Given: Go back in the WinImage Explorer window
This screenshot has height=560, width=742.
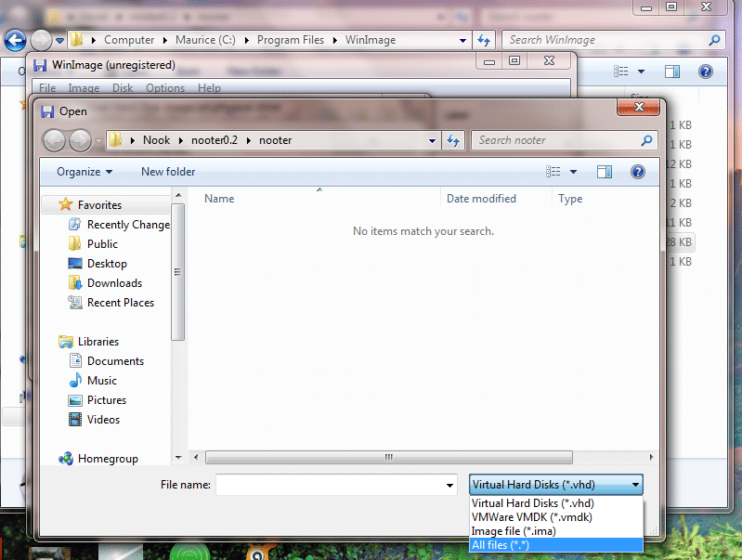Looking at the screenshot, I should pyautogui.click(x=15, y=40).
